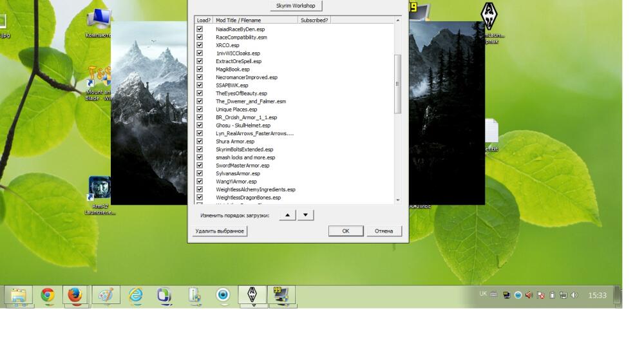The height and width of the screenshot is (362, 644).
Task: Toggle WangYiArmor.esp checkbox
Action: click(200, 181)
